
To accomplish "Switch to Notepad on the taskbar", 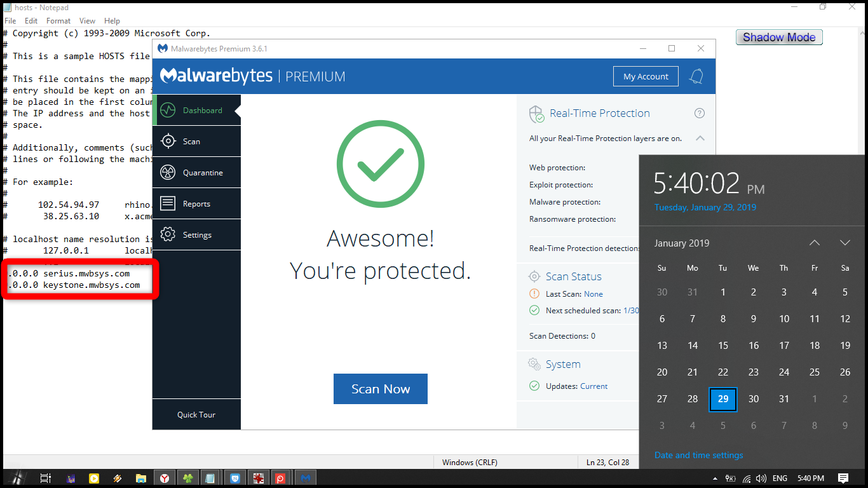I will tap(210, 478).
